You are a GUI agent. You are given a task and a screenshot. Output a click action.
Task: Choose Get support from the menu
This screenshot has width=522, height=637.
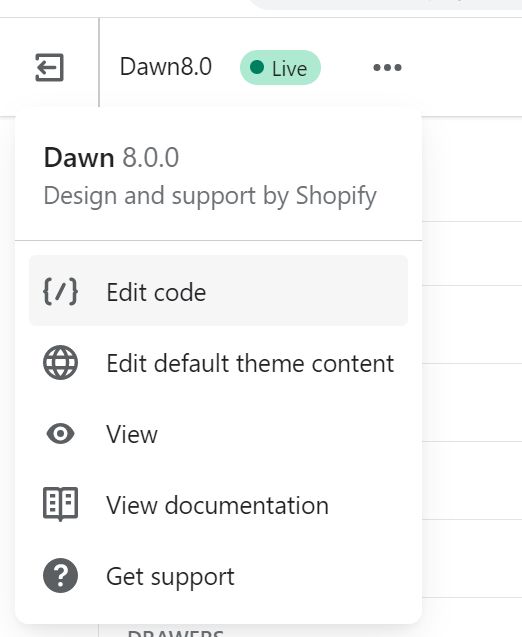click(219, 576)
